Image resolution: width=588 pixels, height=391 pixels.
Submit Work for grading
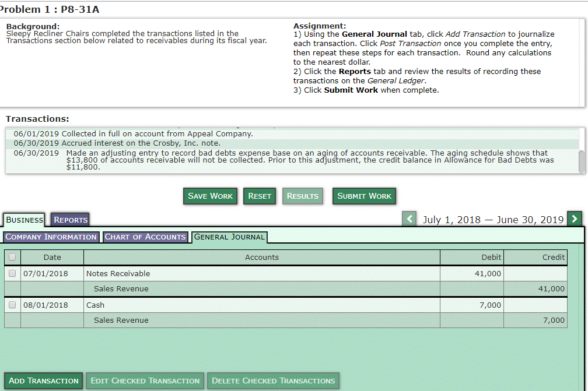pos(364,196)
